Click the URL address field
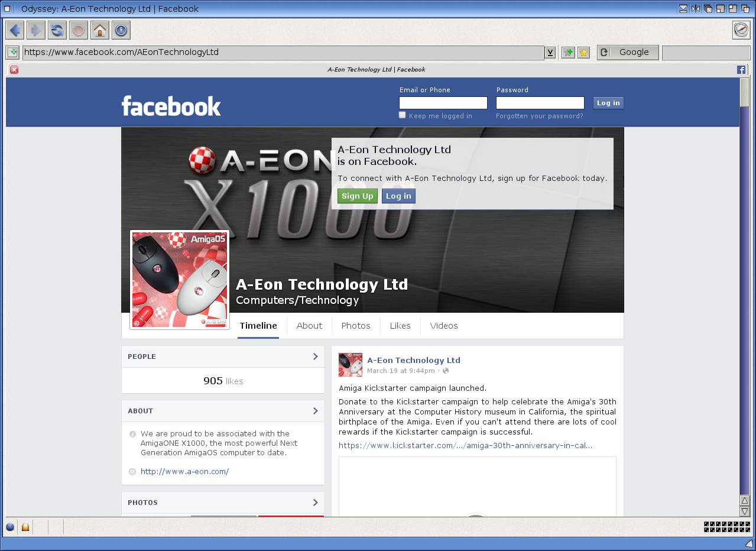The image size is (756, 551). pyautogui.click(x=283, y=53)
